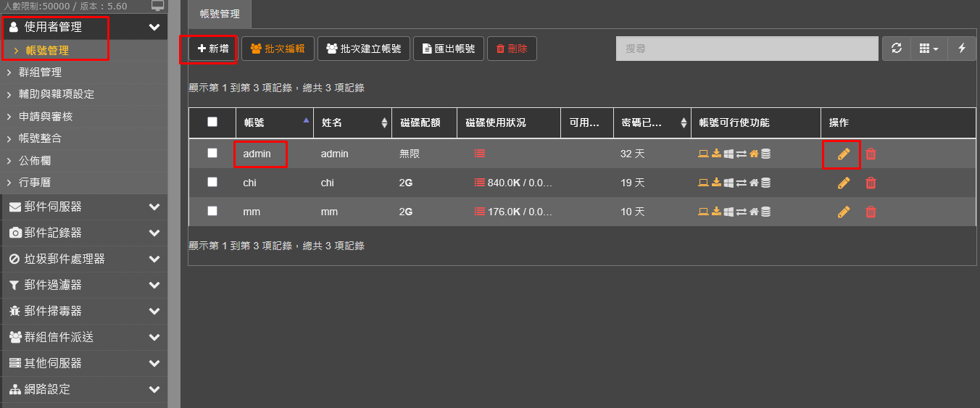Switch to the 帳號管理 tab
This screenshot has height=408, width=980.
pos(220,14)
